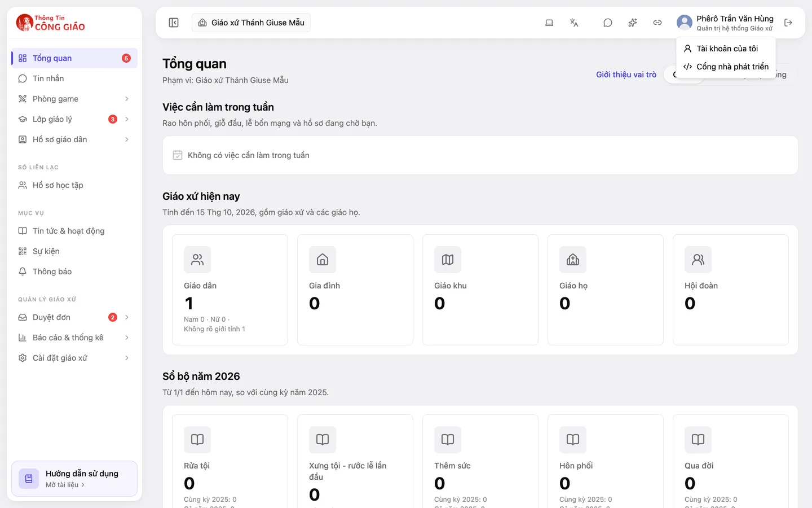Click the user avatar of Phêrô Trần Văn Hùng

[x=685, y=23]
